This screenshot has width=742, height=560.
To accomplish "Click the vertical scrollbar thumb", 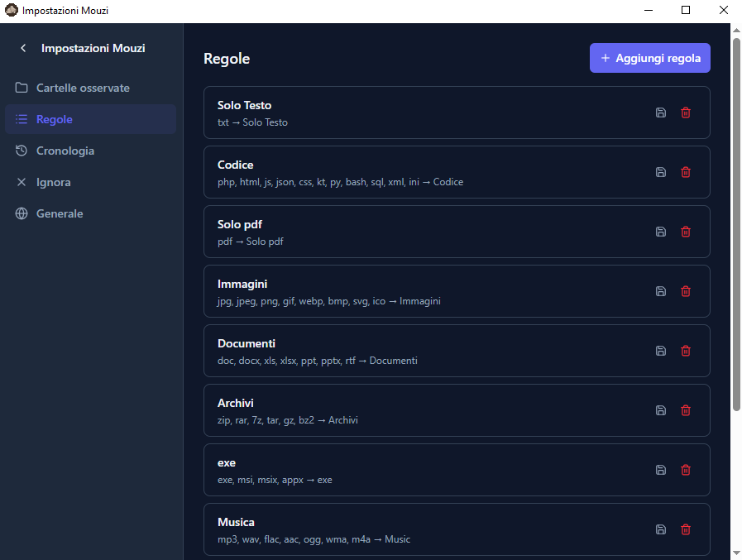I will tap(736, 224).
